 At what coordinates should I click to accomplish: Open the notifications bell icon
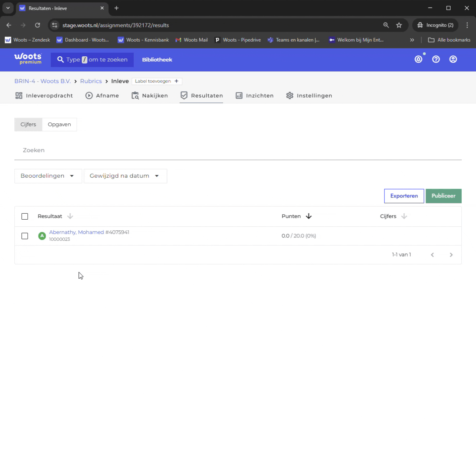tap(418, 59)
